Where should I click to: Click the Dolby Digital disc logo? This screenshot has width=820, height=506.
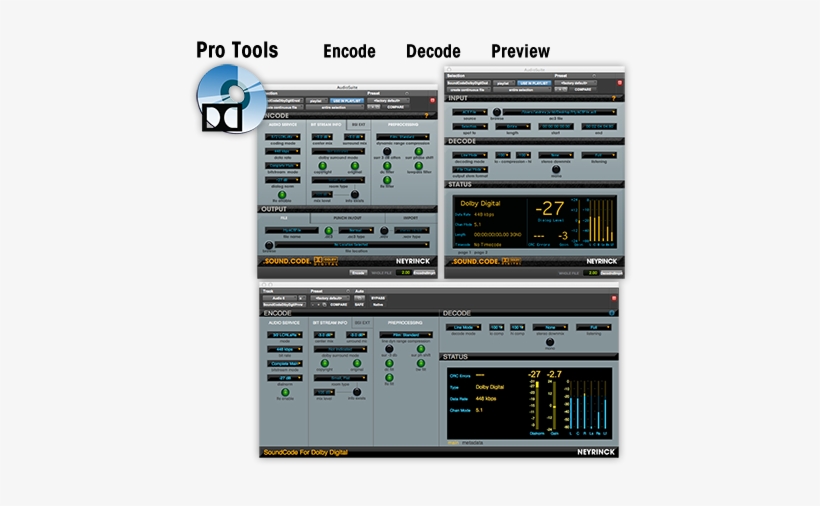[x=232, y=98]
